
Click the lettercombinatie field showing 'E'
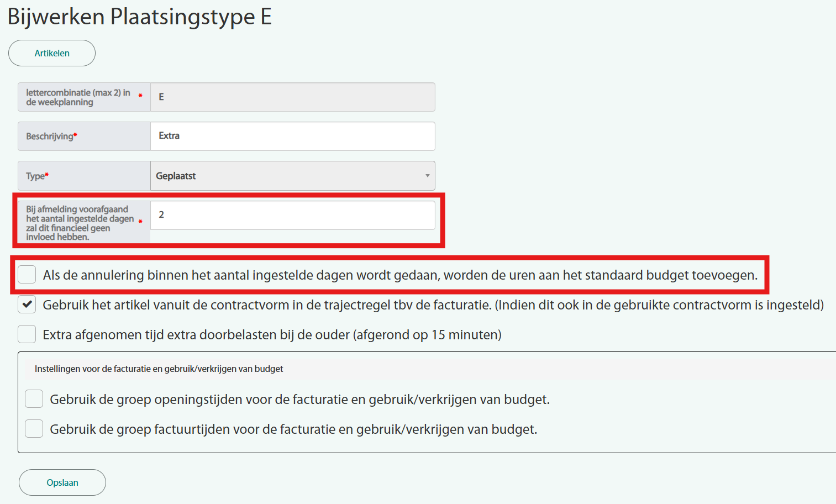[292, 97]
